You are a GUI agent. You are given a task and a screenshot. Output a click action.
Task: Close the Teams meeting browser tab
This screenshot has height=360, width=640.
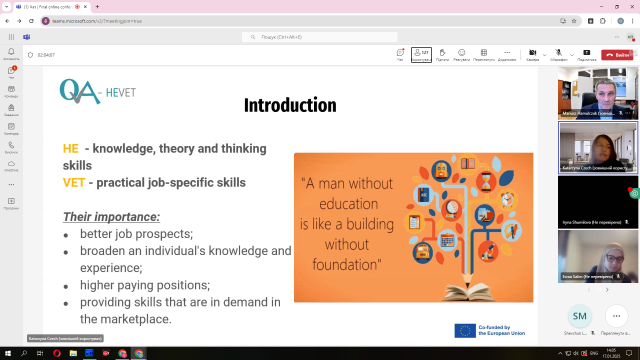(x=85, y=7)
